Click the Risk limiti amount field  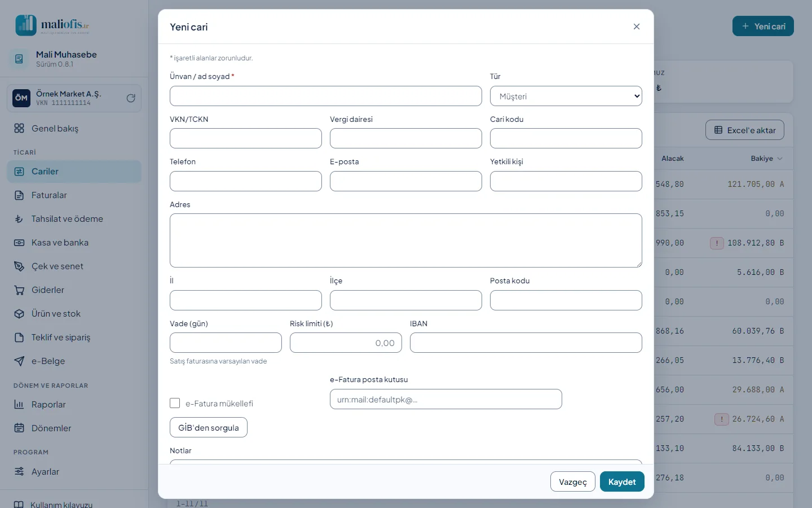346,343
